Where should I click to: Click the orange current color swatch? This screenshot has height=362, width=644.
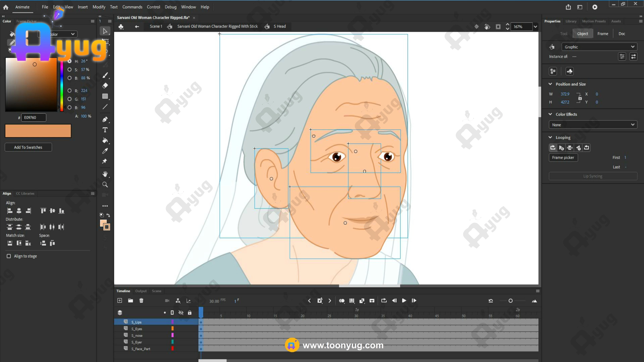(x=38, y=131)
